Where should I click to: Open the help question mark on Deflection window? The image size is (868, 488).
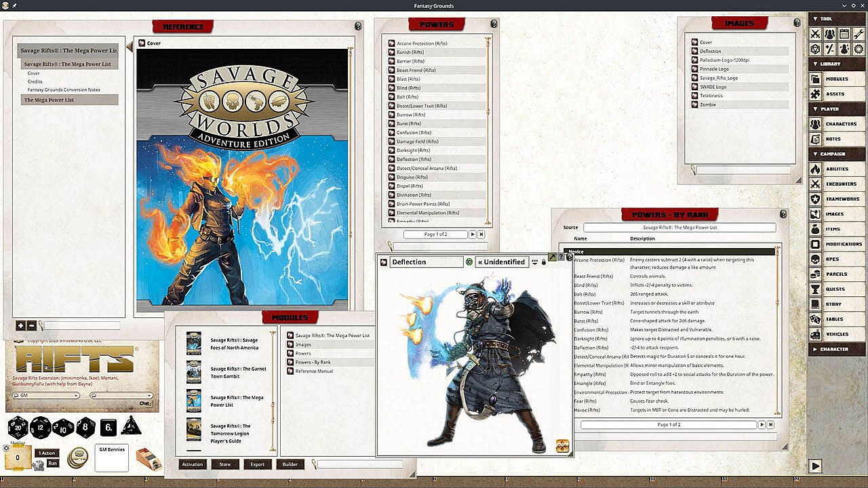pyautogui.click(x=561, y=258)
